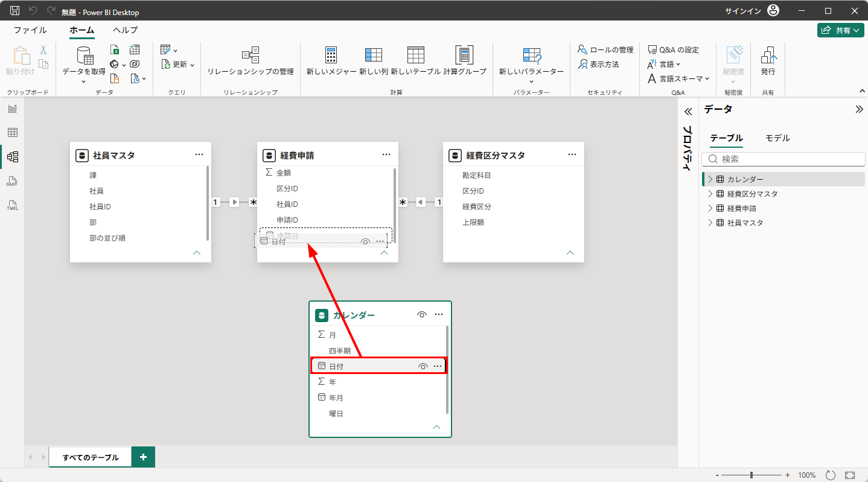Image resolution: width=868 pixels, height=482 pixels.
Task: Click the 検索 search field in data pane
Action: (x=783, y=159)
